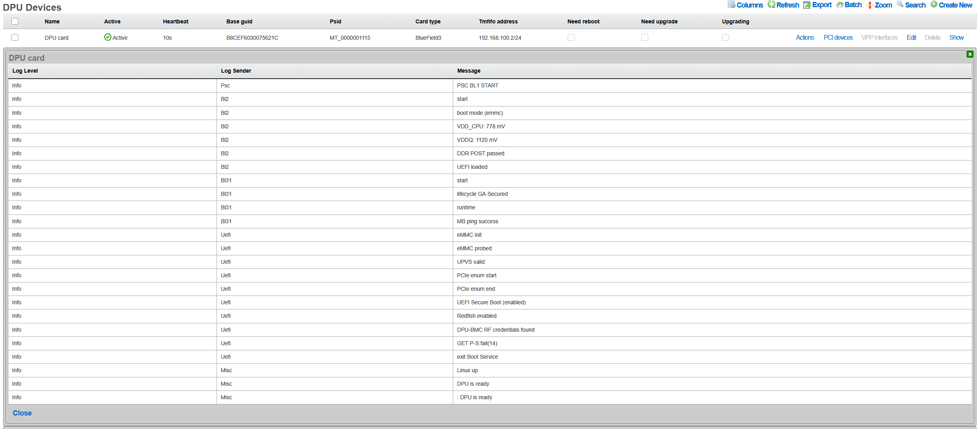Viewport: 980px width, 429px height.
Task: Click the Zoom arrows icon
Action: point(870,5)
